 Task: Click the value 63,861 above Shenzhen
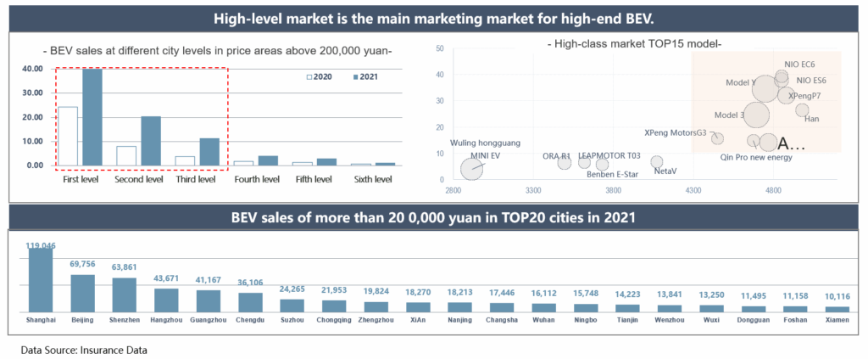coord(125,267)
